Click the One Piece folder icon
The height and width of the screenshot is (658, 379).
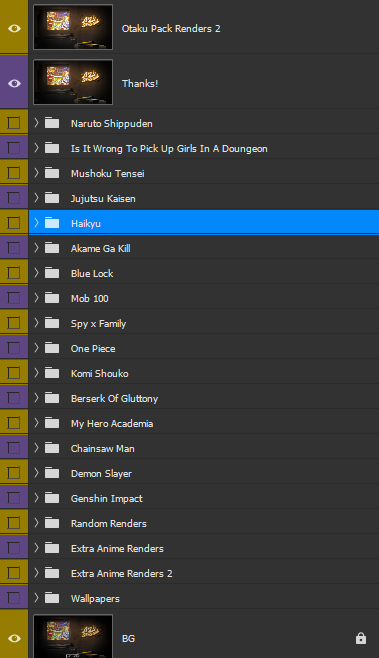[x=52, y=348]
